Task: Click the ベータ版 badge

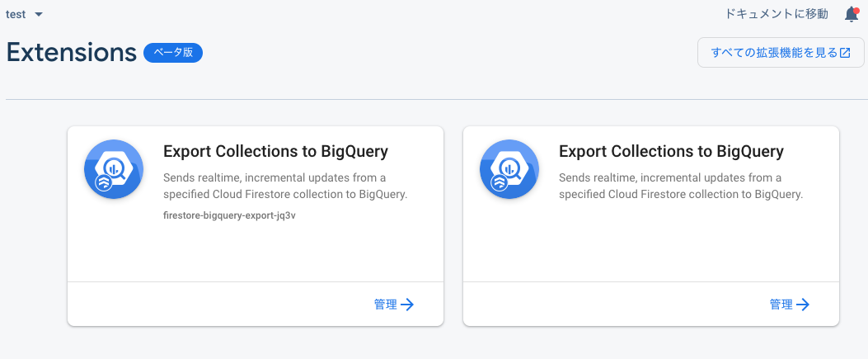Action: [173, 53]
